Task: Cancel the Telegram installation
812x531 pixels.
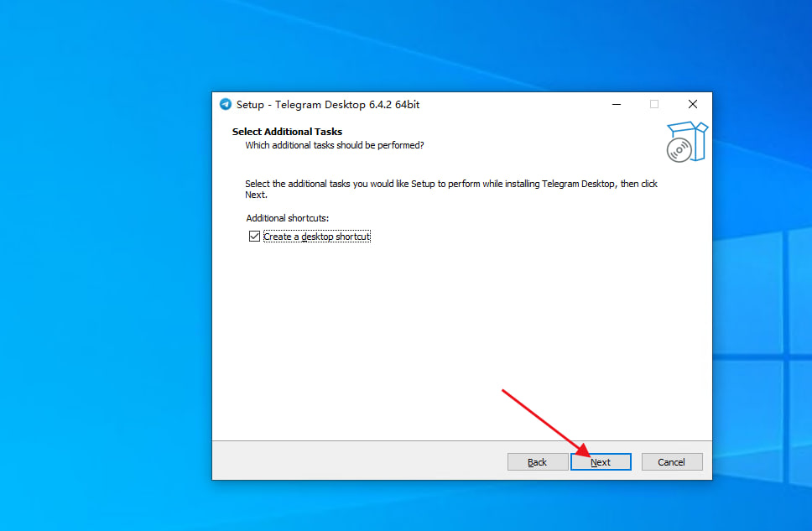Action: [x=671, y=462]
